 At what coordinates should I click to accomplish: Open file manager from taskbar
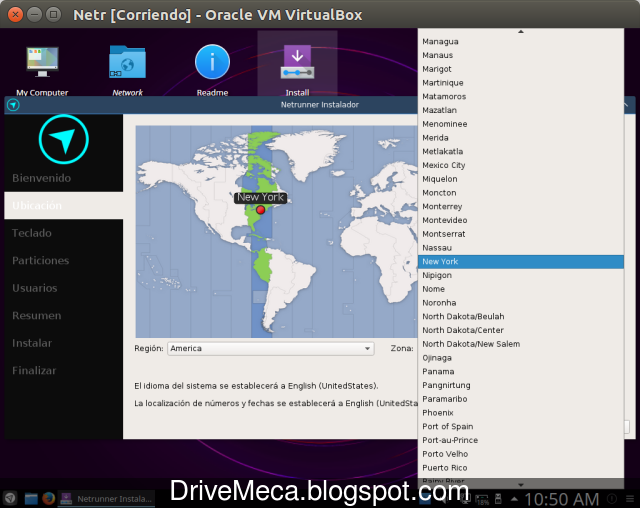[31, 498]
